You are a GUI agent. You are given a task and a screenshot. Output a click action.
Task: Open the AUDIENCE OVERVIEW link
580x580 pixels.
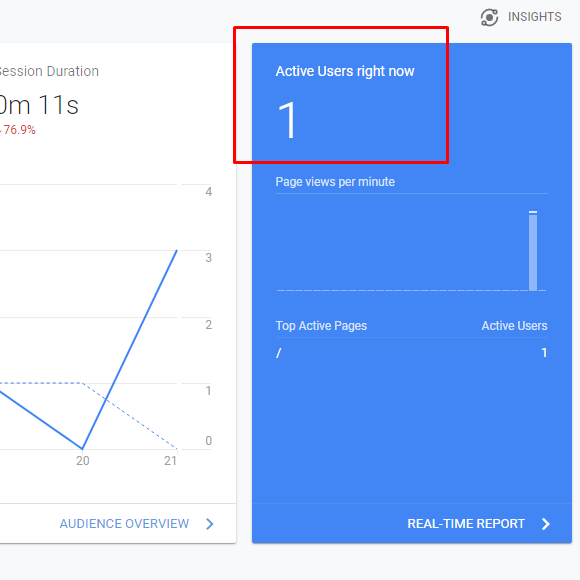point(124,523)
